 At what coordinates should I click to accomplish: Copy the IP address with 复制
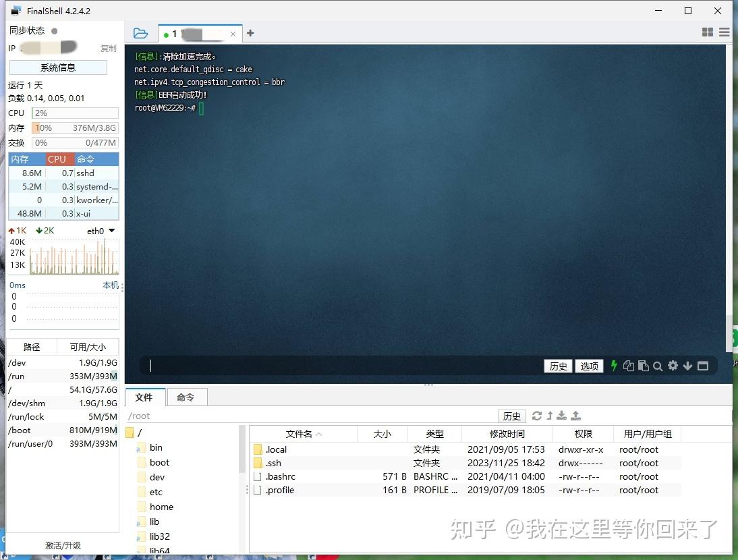108,48
